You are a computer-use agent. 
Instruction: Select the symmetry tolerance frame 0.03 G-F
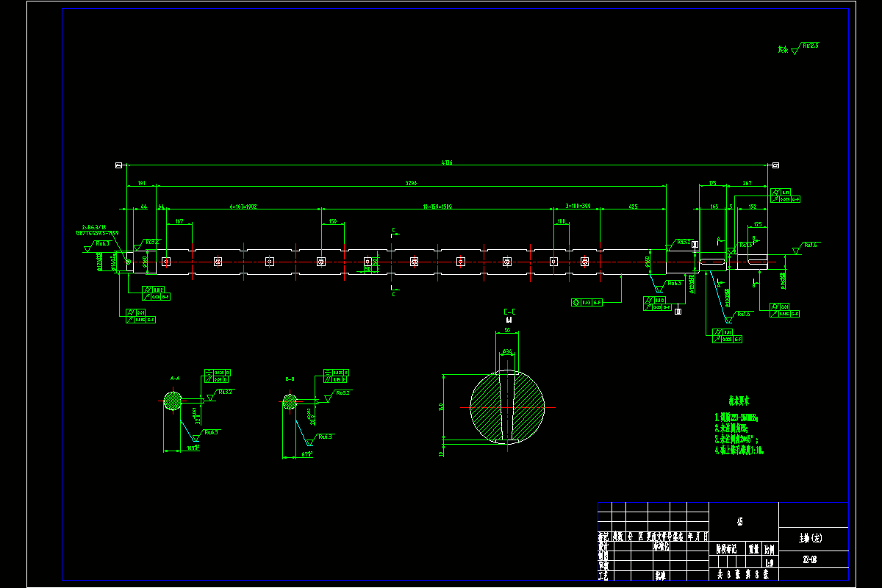[587, 302]
